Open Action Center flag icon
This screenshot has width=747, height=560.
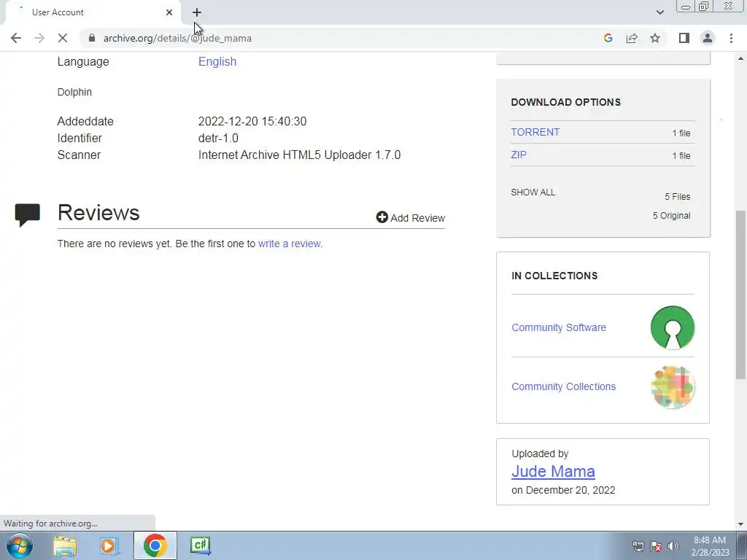656,546
